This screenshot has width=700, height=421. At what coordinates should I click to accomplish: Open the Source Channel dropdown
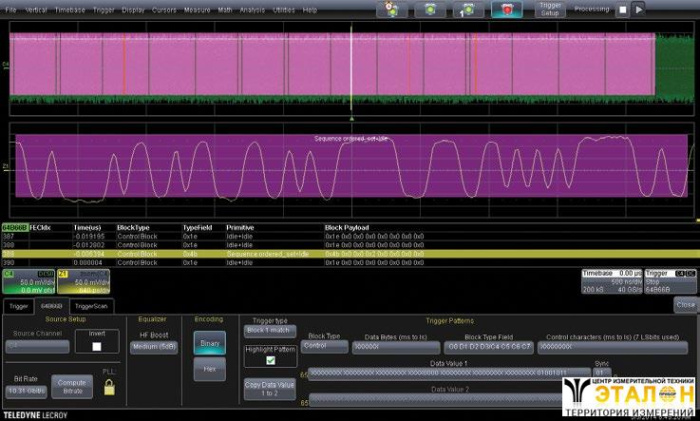click(37, 347)
